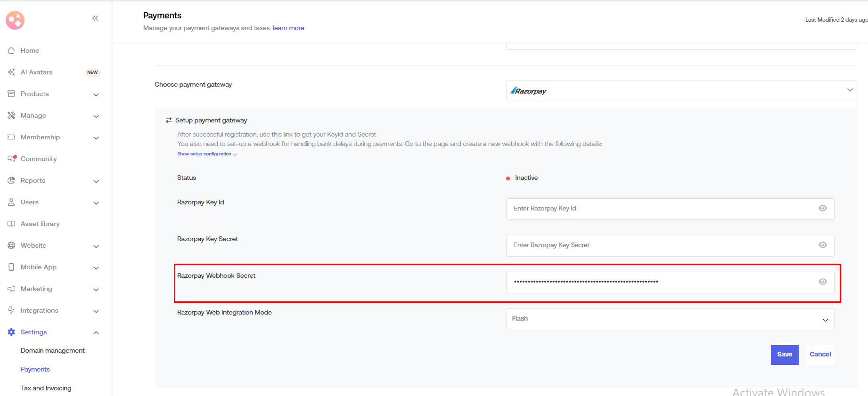Screen dimensions: 868x396
Task: Expand the Products menu chevron
Action: 96,95
